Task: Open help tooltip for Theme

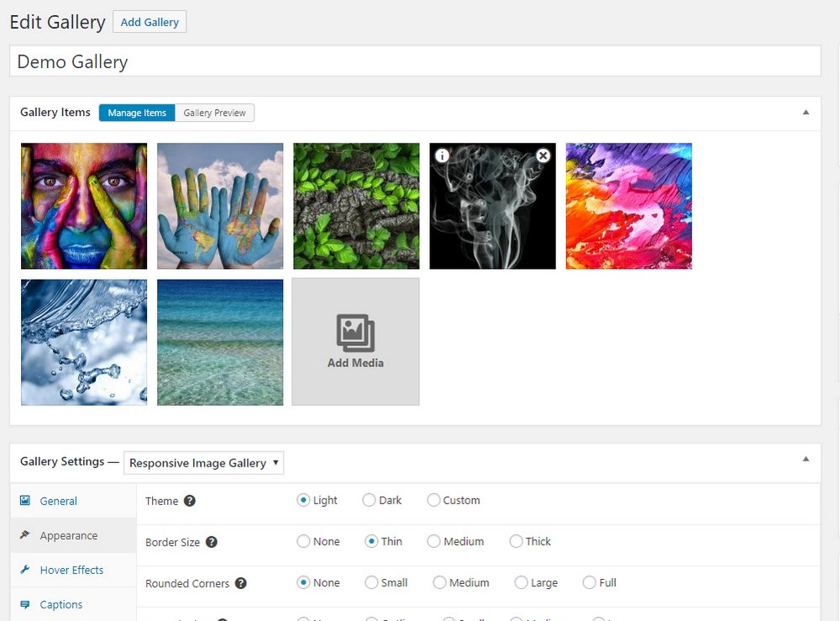Action: [190, 501]
